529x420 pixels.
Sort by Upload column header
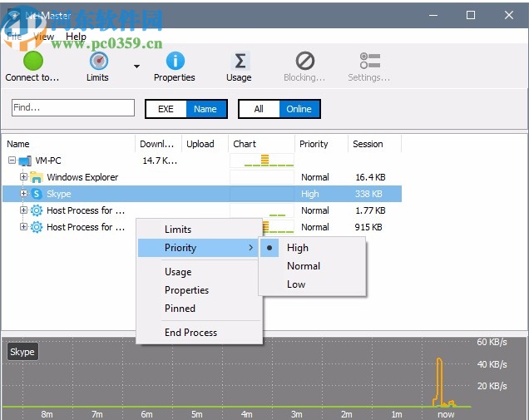pyautogui.click(x=205, y=144)
